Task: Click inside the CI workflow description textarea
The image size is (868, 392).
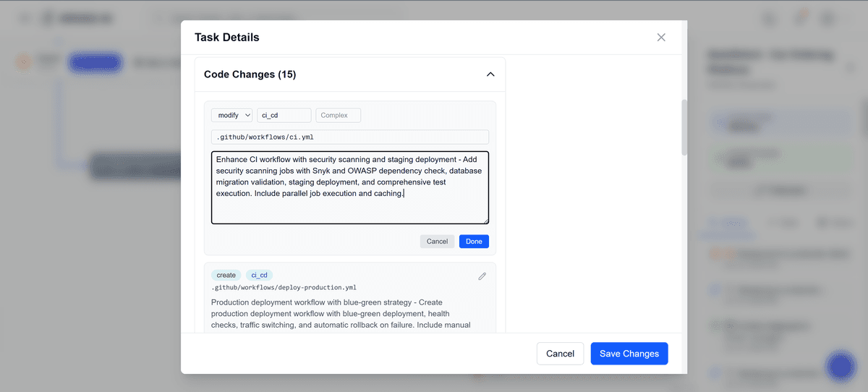Action: [350, 187]
